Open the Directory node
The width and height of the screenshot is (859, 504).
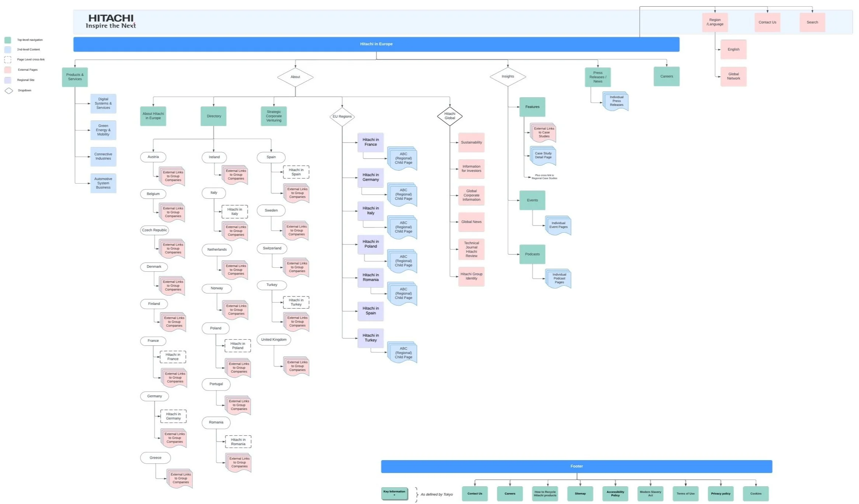[x=213, y=116]
